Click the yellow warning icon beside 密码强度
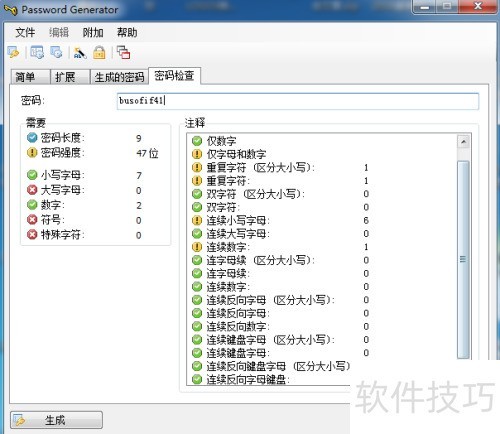 click(x=32, y=153)
